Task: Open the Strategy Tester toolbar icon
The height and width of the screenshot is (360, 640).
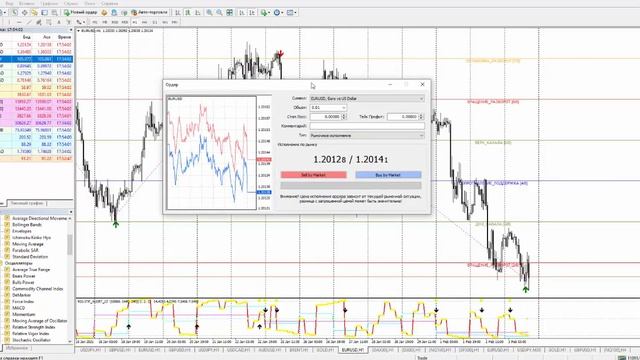Action: click(x=54, y=13)
